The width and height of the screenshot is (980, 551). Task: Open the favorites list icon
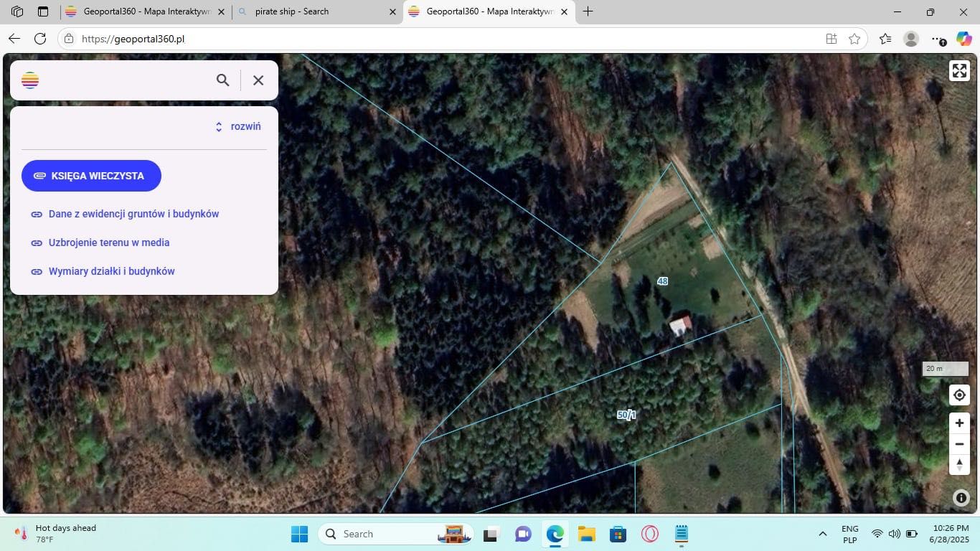tap(885, 39)
